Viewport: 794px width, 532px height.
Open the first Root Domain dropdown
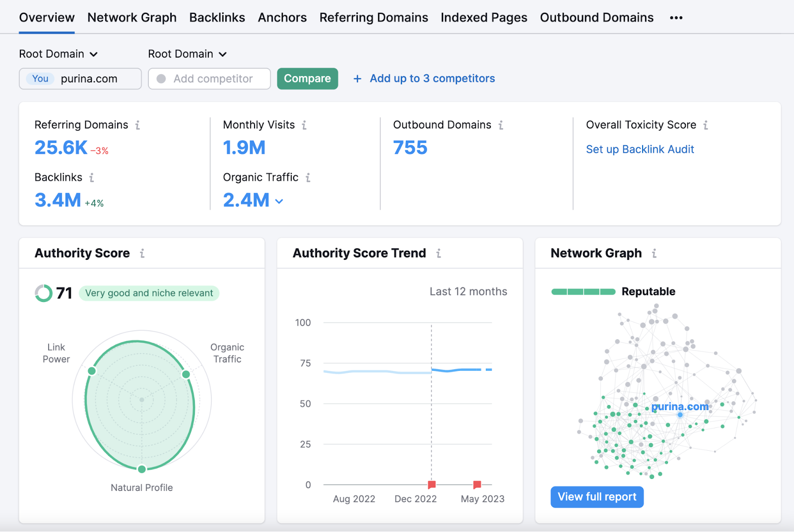click(58, 54)
